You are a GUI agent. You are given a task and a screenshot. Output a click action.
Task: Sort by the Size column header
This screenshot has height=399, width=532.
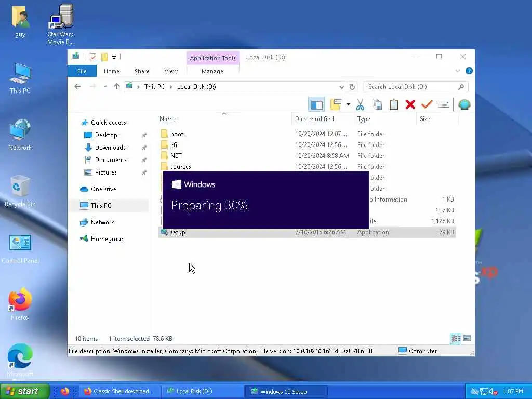pos(437,119)
